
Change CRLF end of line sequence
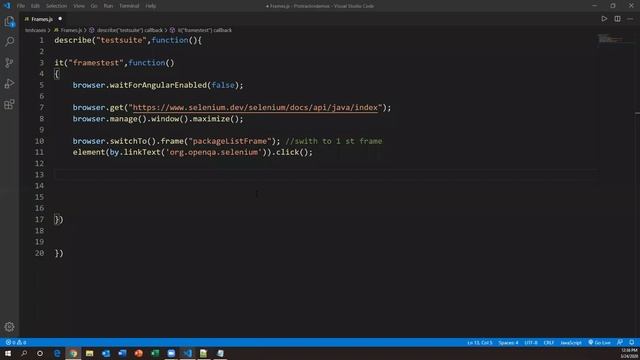coord(549,342)
